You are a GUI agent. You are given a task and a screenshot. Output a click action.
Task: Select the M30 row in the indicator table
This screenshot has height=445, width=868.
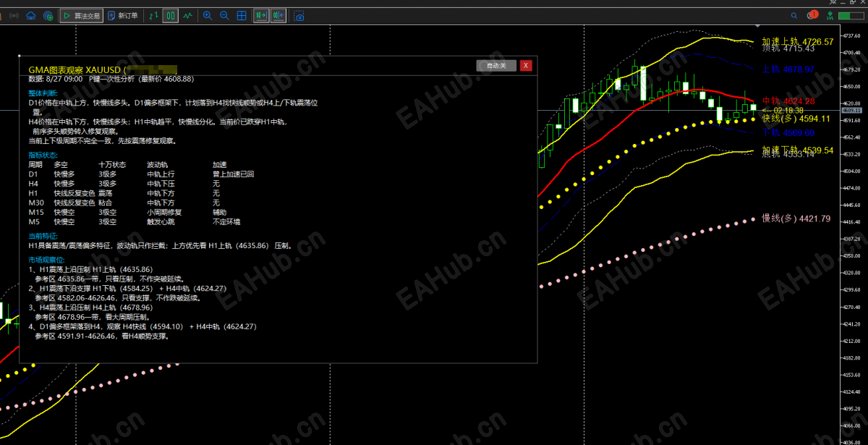[124, 203]
